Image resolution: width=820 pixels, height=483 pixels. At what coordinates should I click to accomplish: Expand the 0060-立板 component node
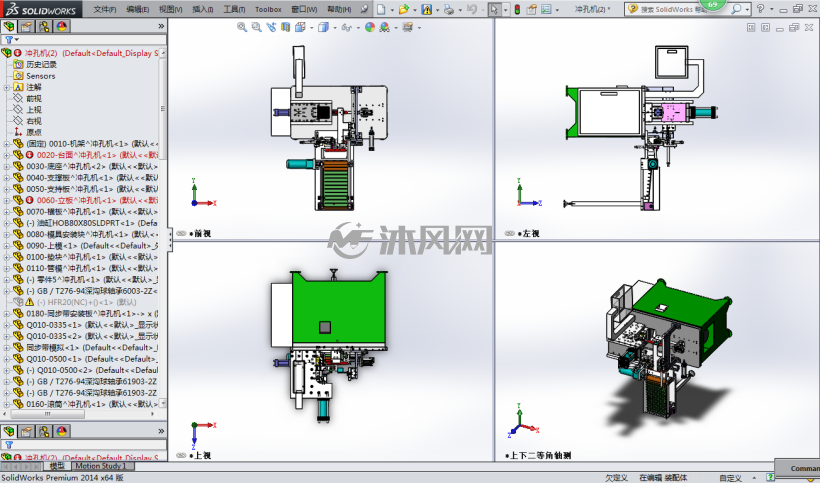6,200
